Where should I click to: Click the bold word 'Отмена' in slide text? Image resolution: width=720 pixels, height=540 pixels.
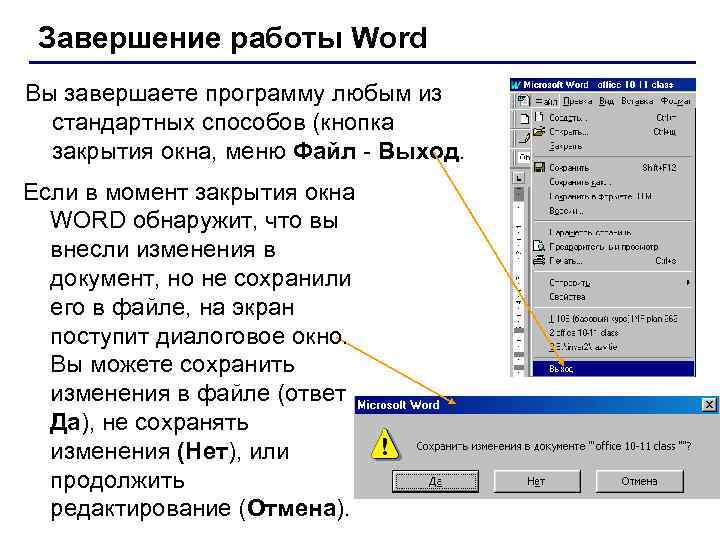click(x=292, y=508)
